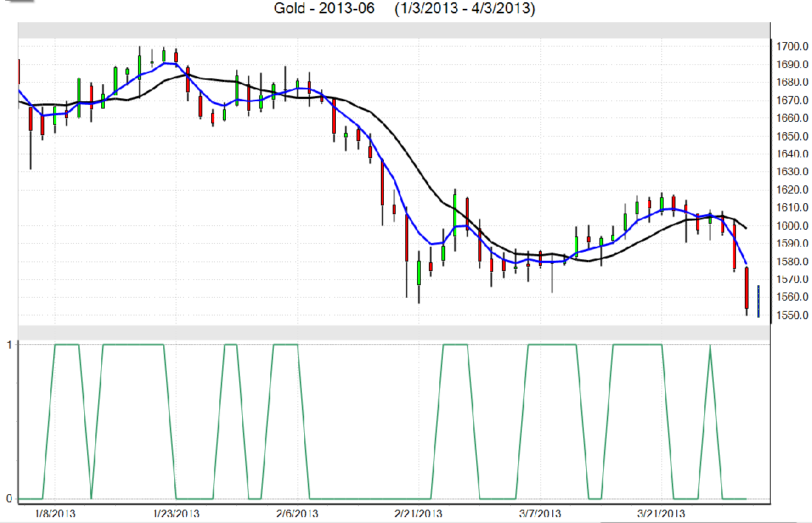The width and height of the screenshot is (812, 523).
Task: Click the indicator panel's 0 axis label
Action: tap(8, 498)
